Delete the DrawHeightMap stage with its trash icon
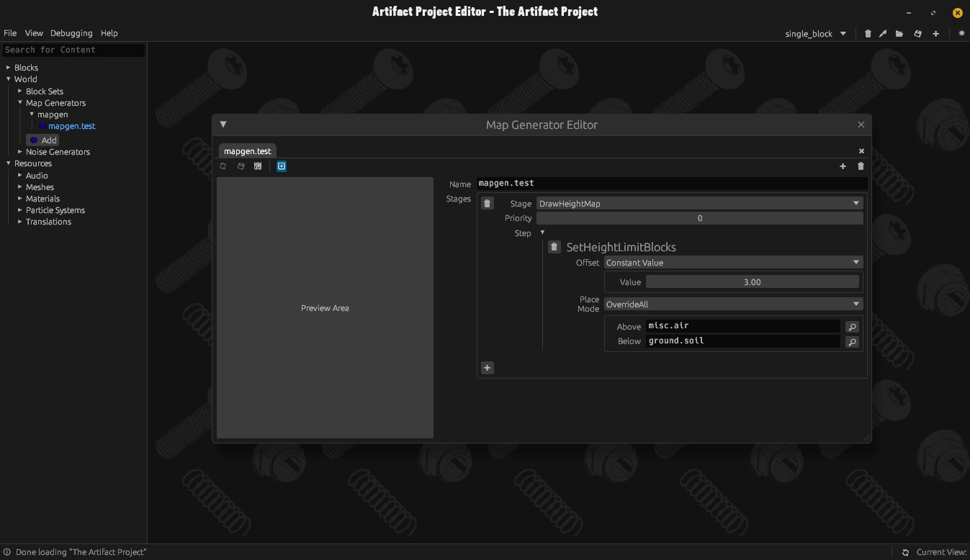The width and height of the screenshot is (970, 560). (x=488, y=204)
